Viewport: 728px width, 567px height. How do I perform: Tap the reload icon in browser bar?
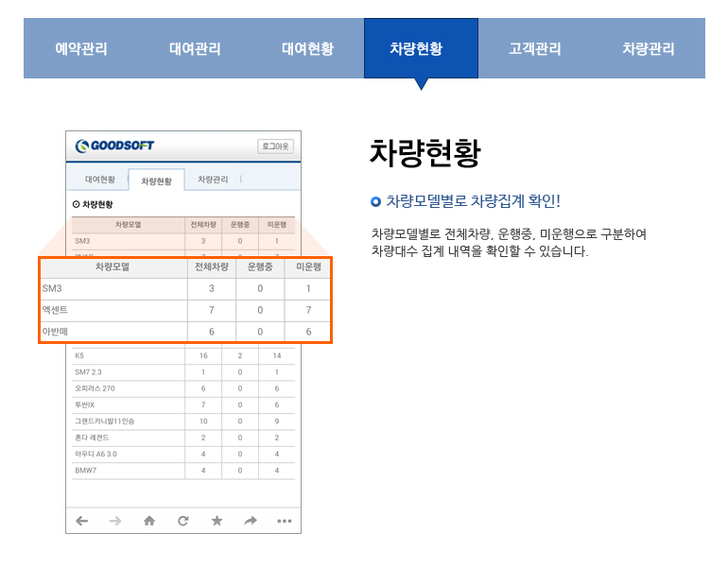(182, 521)
